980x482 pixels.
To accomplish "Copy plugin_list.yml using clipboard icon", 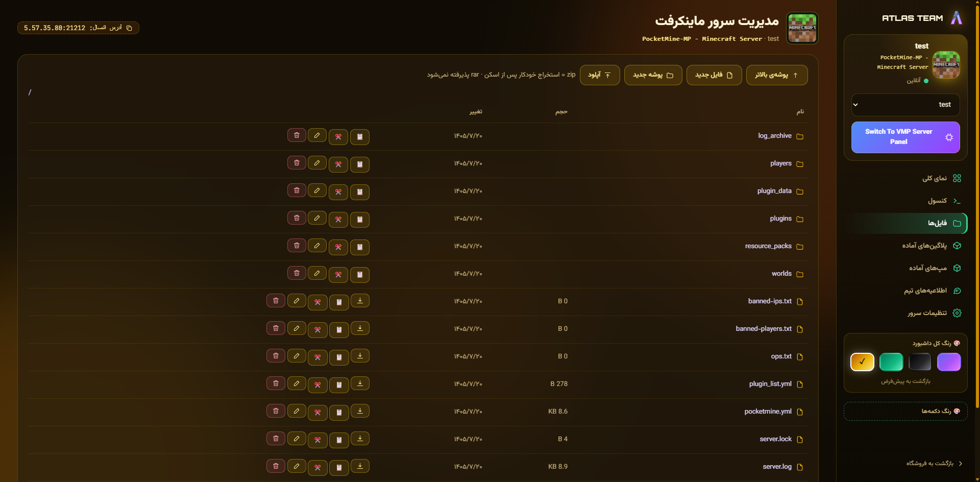I will click(x=339, y=385).
